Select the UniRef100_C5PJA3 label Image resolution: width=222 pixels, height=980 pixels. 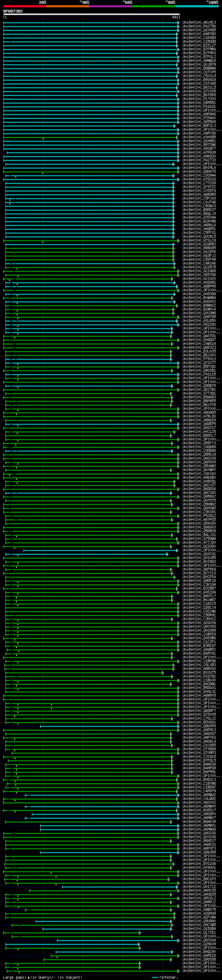[x=199, y=198]
